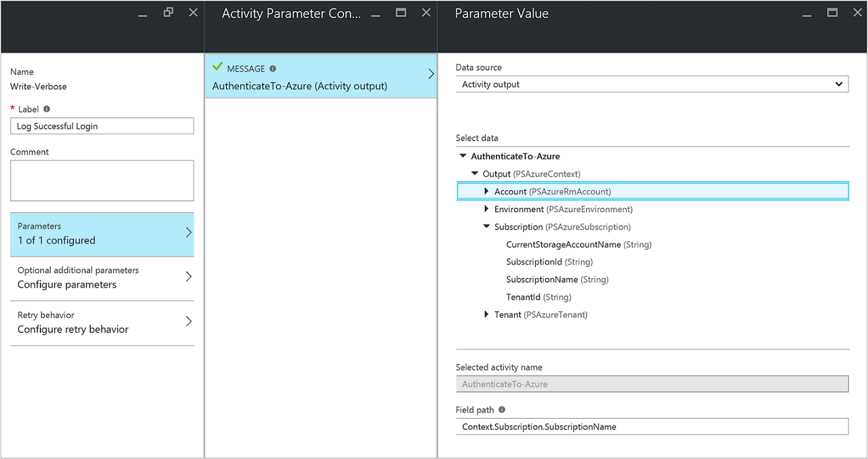Open Optional additional parameters settings
This screenshot has width=868, height=459.
coord(102,278)
